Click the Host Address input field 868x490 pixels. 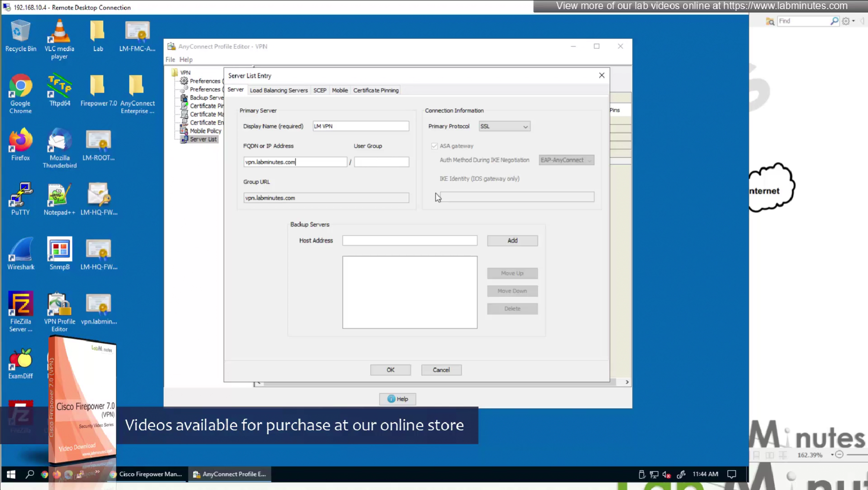tap(409, 240)
